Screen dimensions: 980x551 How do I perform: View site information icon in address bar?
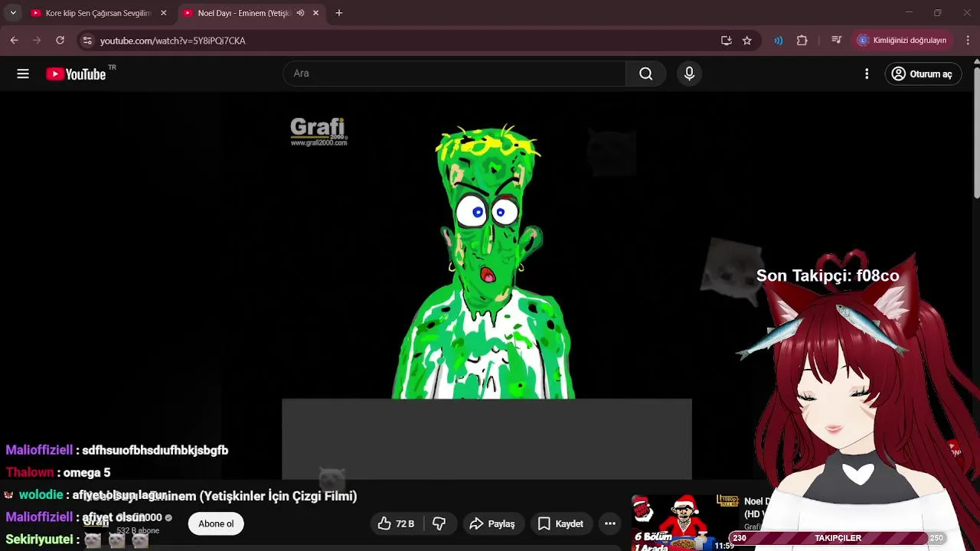coord(87,41)
